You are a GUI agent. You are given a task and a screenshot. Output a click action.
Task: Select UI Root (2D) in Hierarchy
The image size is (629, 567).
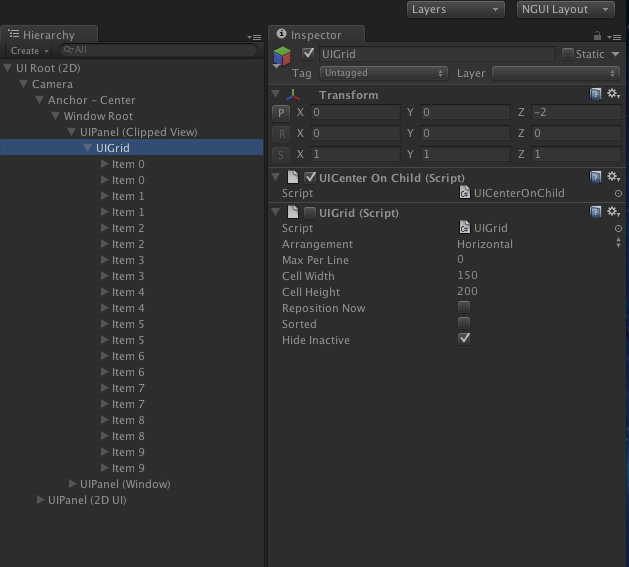tap(48, 68)
